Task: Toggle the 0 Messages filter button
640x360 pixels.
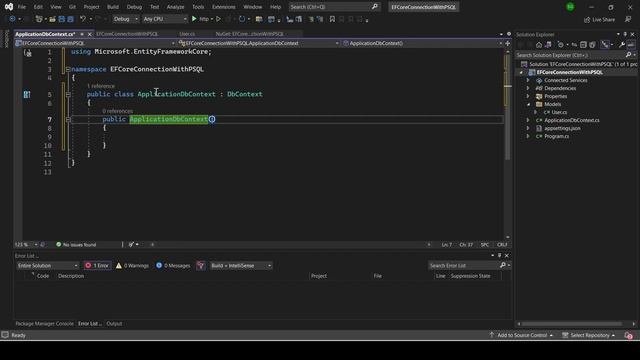Action: point(173,265)
